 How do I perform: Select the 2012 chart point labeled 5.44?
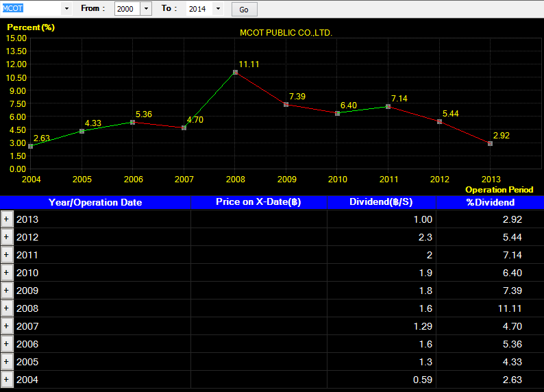(440, 121)
